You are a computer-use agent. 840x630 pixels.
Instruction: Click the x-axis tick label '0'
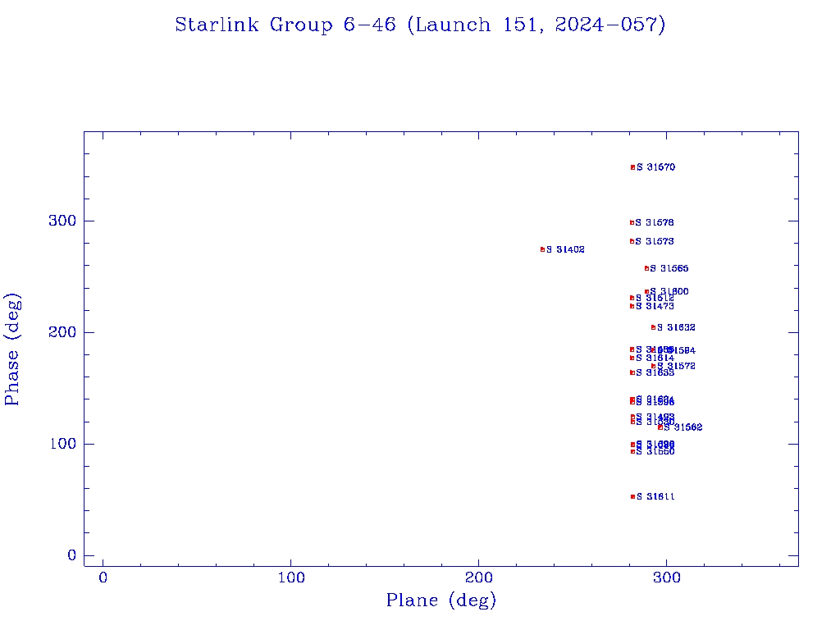[x=103, y=577]
